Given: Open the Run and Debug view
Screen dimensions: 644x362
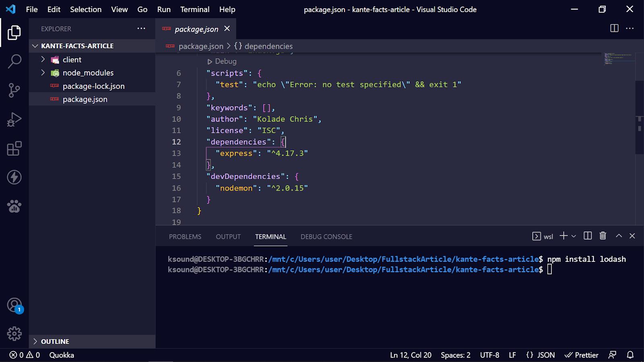Looking at the screenshot, I should (14, 119).
